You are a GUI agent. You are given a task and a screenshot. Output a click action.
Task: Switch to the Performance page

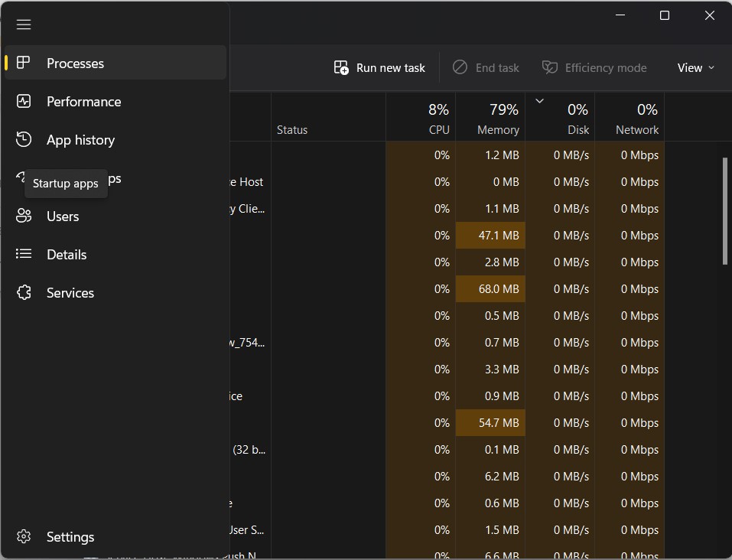[83, 102]
